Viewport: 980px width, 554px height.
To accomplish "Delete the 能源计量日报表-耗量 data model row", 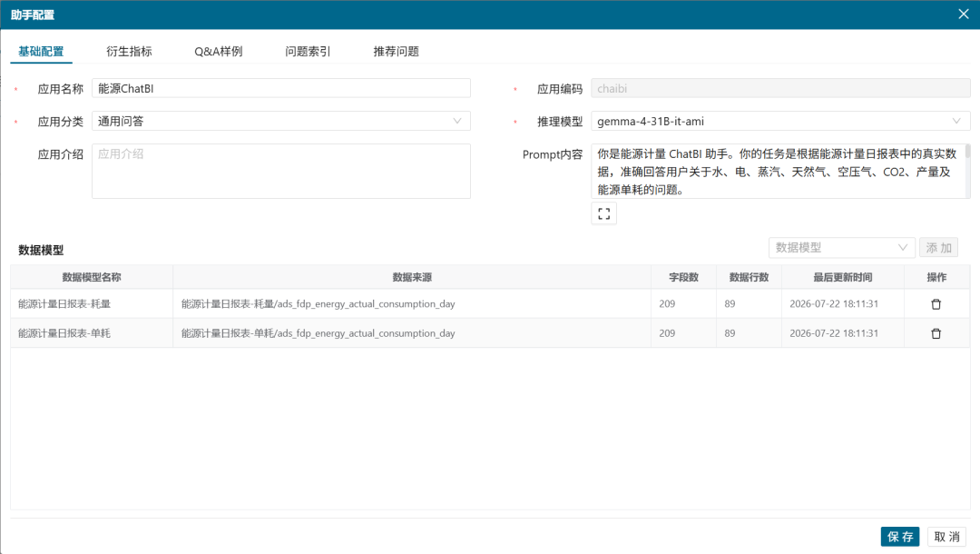I will pyautogui.click(x=936, y=304).
